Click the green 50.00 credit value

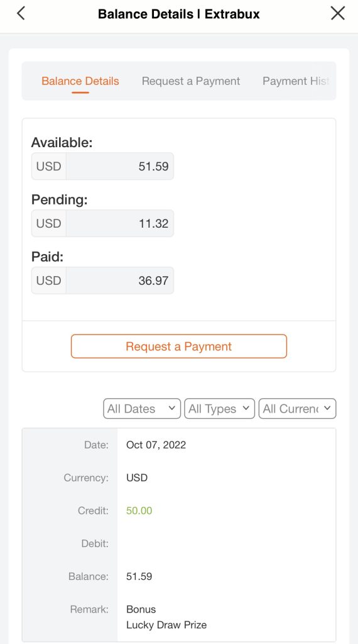pyautogui.click(x=139, y=511)
